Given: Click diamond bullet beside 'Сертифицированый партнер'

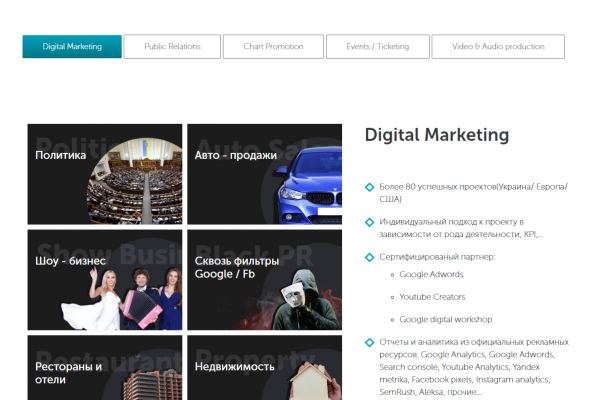Looking at the screenshot, I should click(x=369, y=257).
